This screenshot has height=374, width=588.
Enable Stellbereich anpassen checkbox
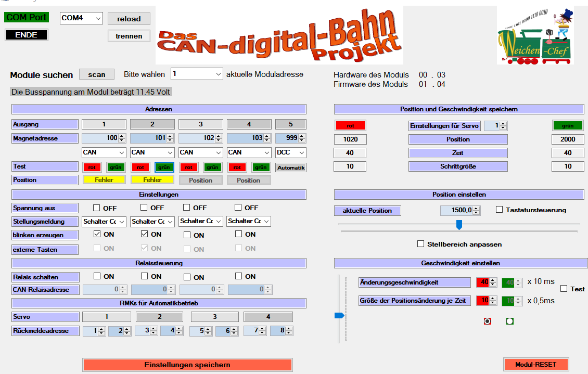(x=421, y=244)
